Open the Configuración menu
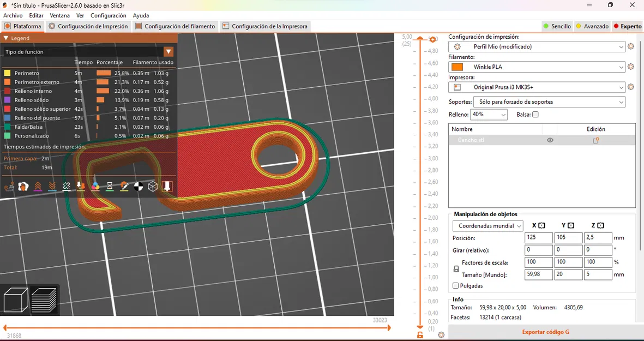The width and height of the screenshot is (644, 341). pos(108,16)
